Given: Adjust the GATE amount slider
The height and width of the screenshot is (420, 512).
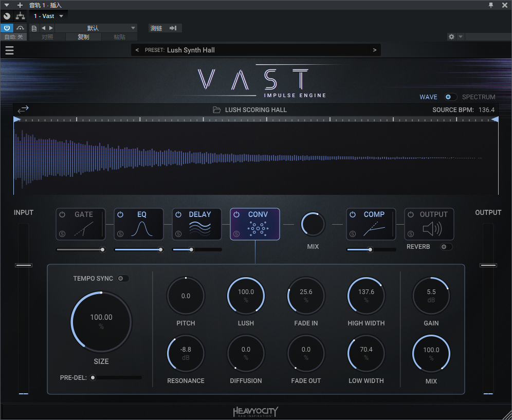Looking at the screenshot, I should 81,249.
